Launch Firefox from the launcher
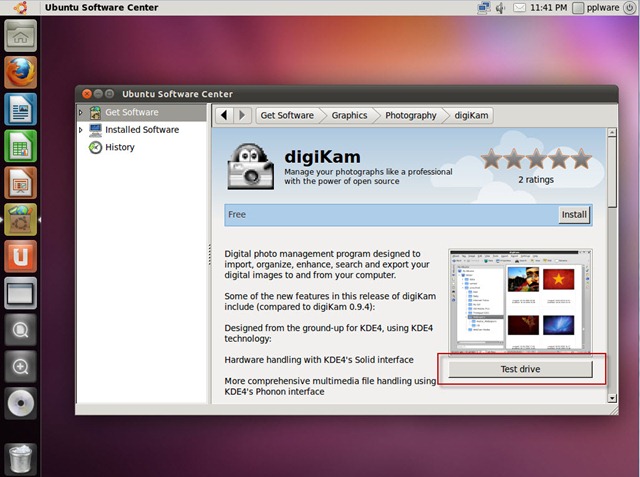The height and width of the screenshot is (477, 640). click(x=20, y=72)
